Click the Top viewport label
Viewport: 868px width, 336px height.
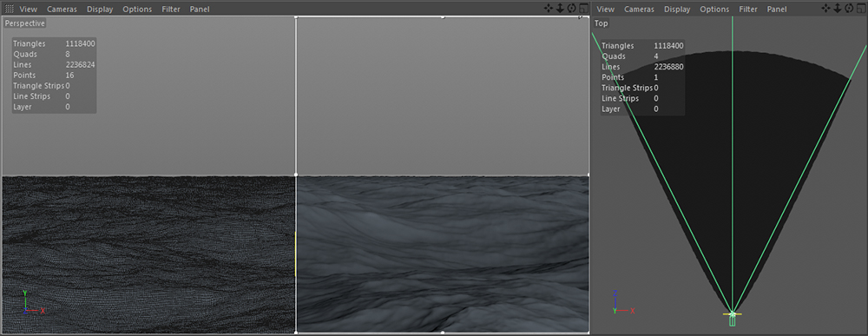pos(602,23)
